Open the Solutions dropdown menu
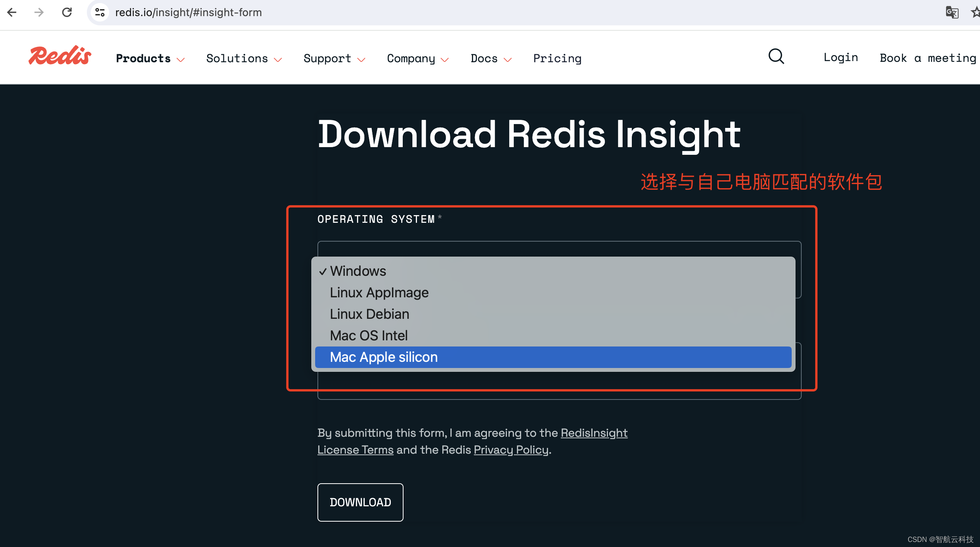The width and height of the screenshot is (980, 547). 244,58
